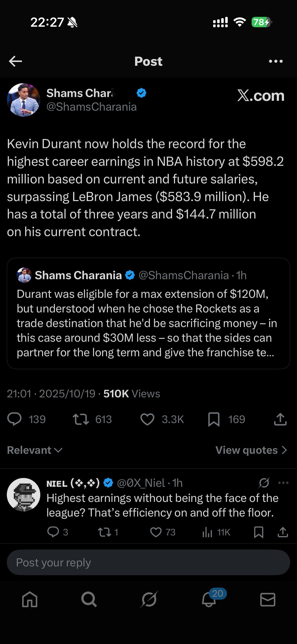The height and width of the screenshot is (644, 297).
Task: Open the three-dot post options menu
Action: (x=276, y=61)
